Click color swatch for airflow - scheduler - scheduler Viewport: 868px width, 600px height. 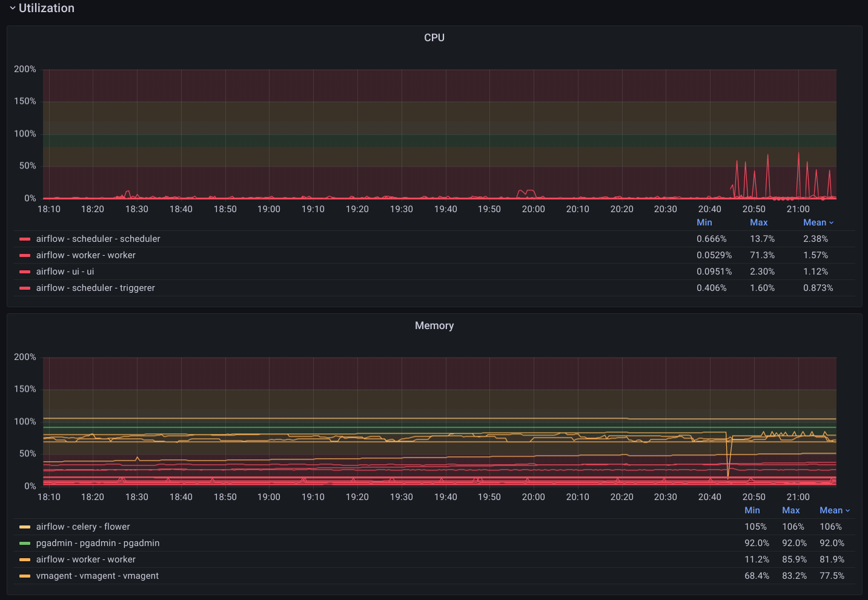click(x=25, y=239)
